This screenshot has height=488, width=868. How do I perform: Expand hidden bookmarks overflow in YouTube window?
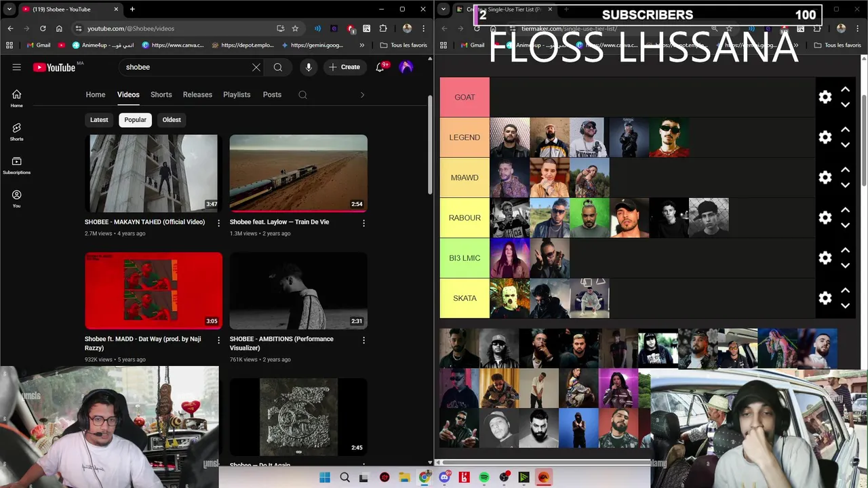point(361,45)
